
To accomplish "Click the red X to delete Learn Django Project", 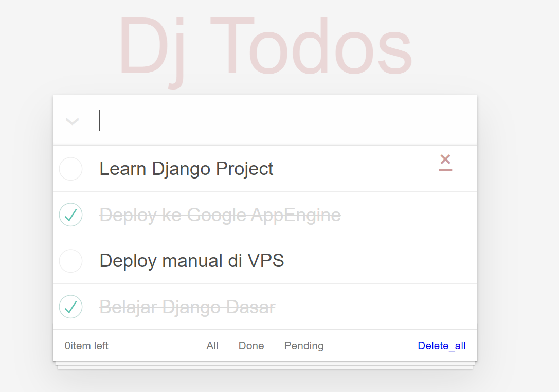I will click(x=445, y=161).
